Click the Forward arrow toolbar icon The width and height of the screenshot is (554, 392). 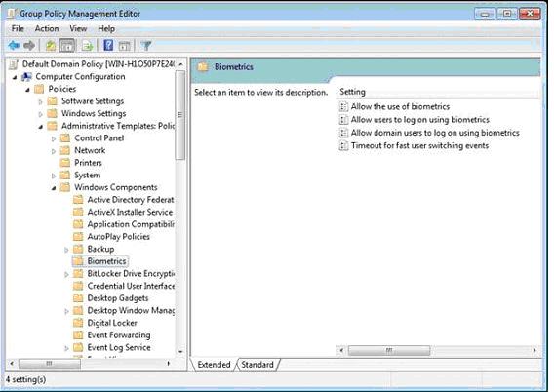pyautogui.click(x=29, y=45)
